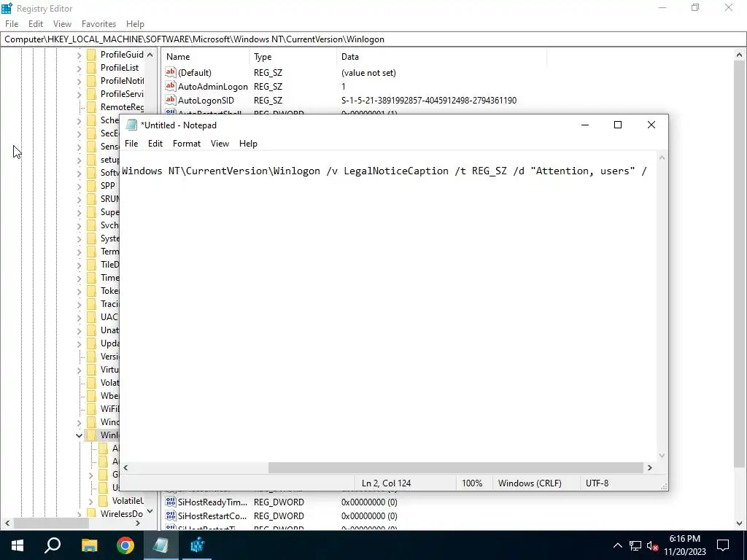
Task: Click the (Default) value icon
Action: point(171,72)
